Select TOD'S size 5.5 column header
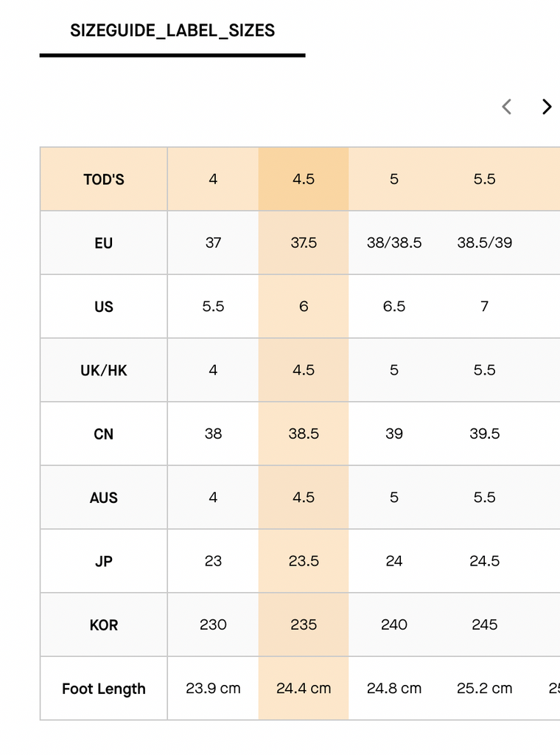Screen dimensions: 560x755 click(484, 179)
